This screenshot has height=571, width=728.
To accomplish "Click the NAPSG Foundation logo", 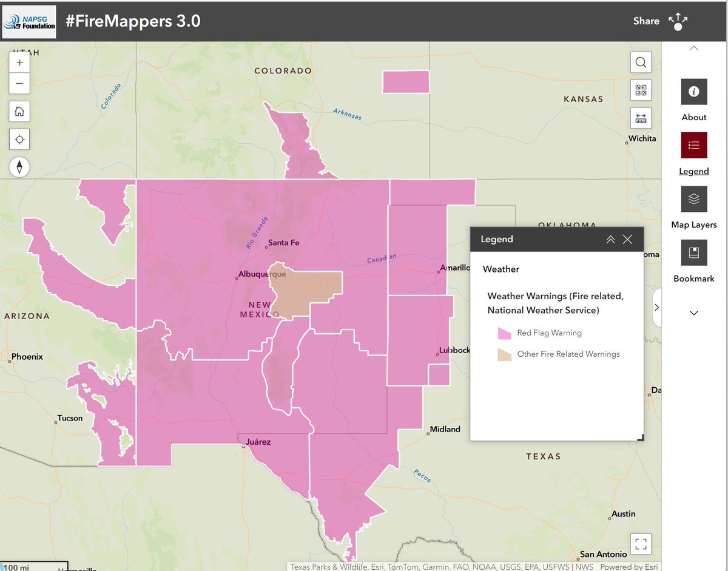I will (x=30, y=22).
